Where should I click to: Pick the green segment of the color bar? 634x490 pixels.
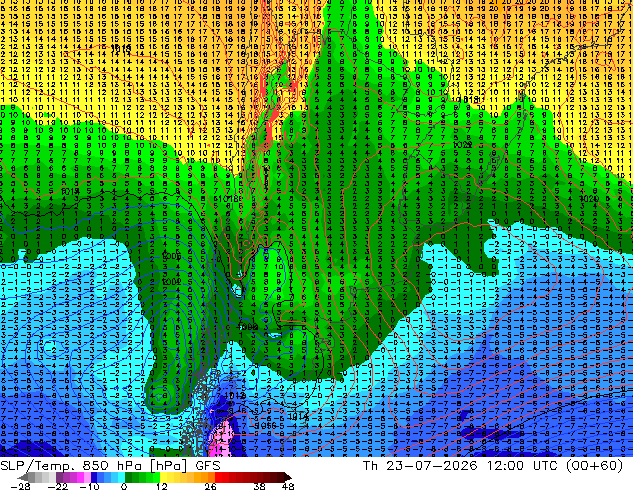[x=142, y=477]
